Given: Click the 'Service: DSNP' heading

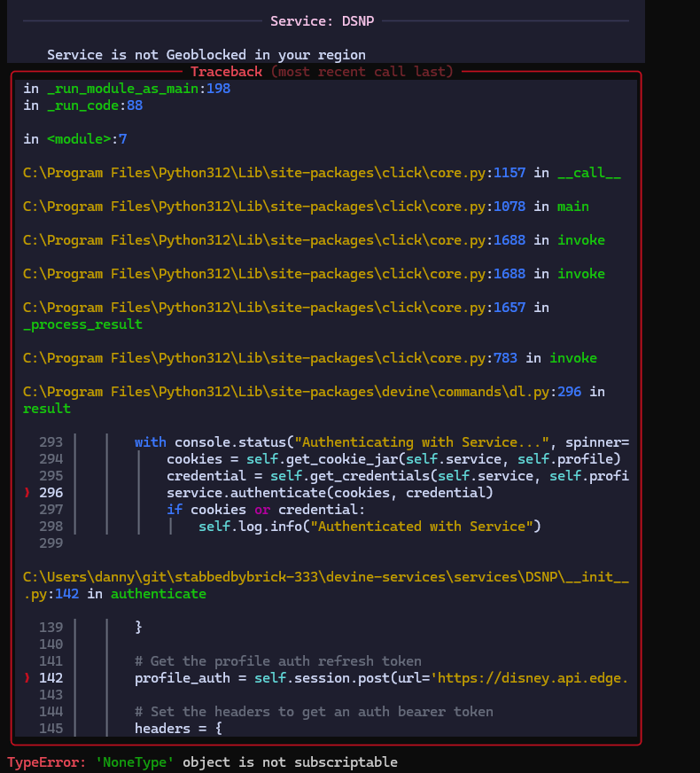Looking at the screenshot, I should tap(323, 21).
